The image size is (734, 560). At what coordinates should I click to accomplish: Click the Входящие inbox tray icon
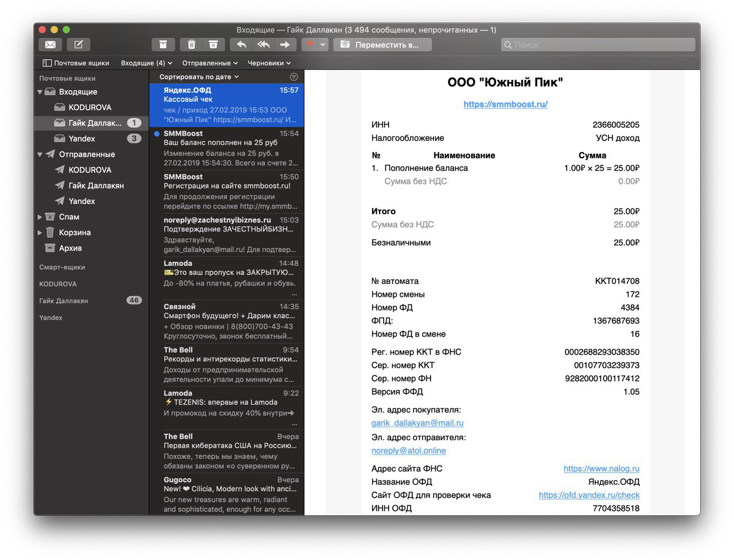pos(50,92)
